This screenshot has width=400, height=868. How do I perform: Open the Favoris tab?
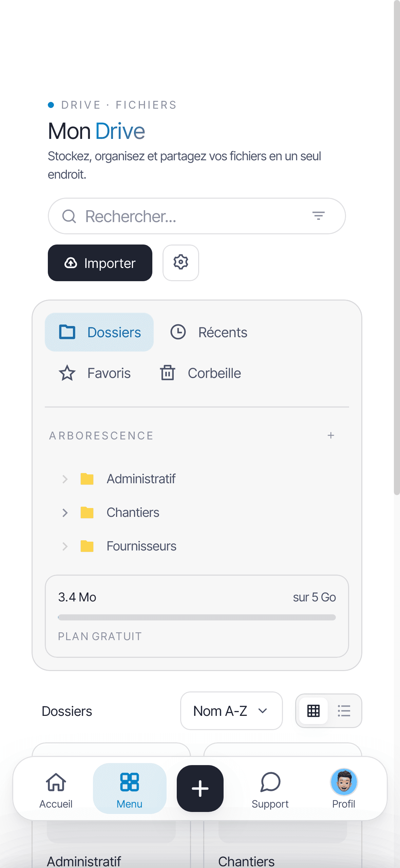[x=95, y=373]
